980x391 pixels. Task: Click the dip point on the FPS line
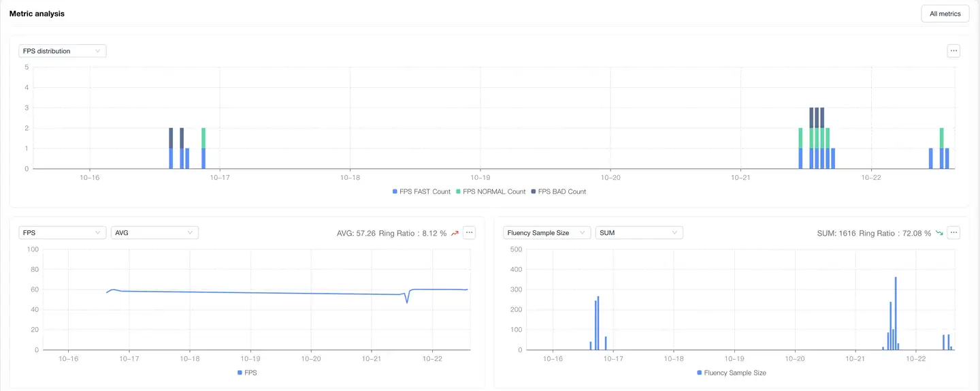[x=407, y=302]
